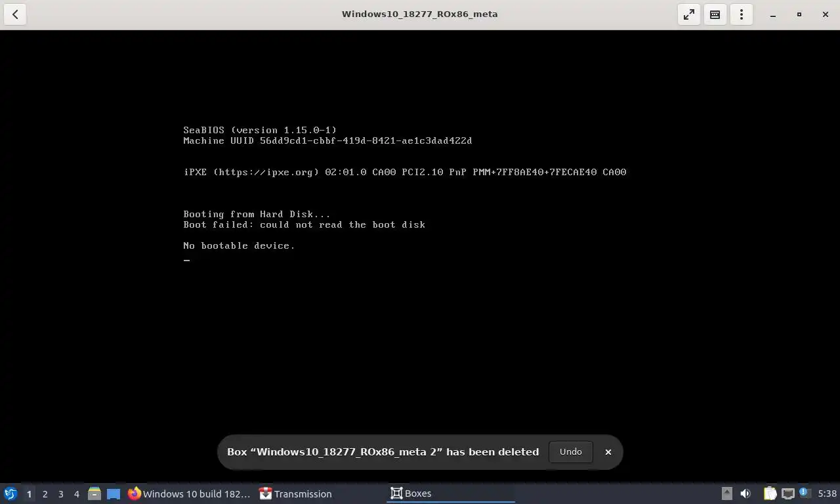Toggle fullscreen mode for the VM
Screen dimensions: 840x504
point(689,14)
